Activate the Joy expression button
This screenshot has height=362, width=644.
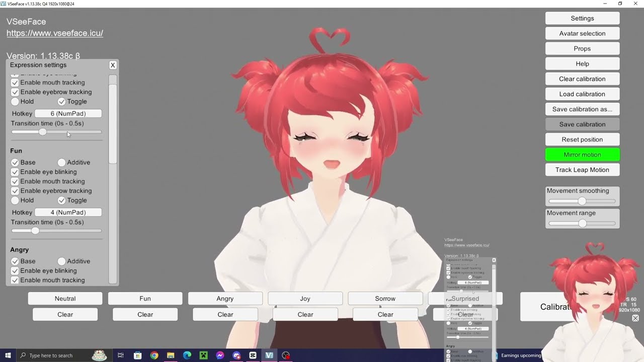305,299
